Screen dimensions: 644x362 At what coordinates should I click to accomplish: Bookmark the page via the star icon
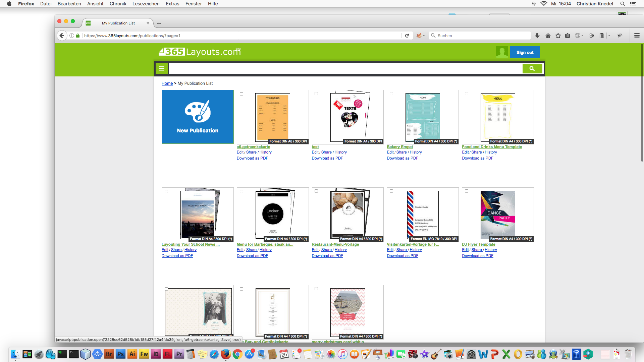(558, 36)
